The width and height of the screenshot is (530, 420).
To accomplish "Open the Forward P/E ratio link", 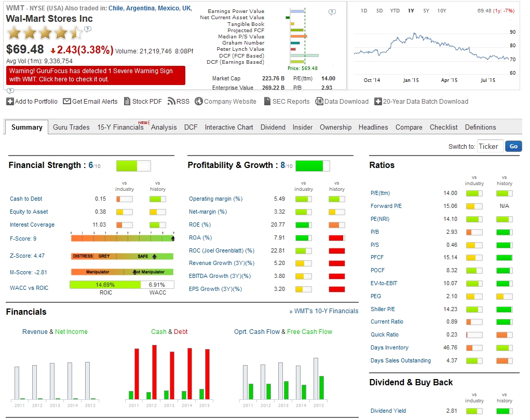I will pos(386,206).
